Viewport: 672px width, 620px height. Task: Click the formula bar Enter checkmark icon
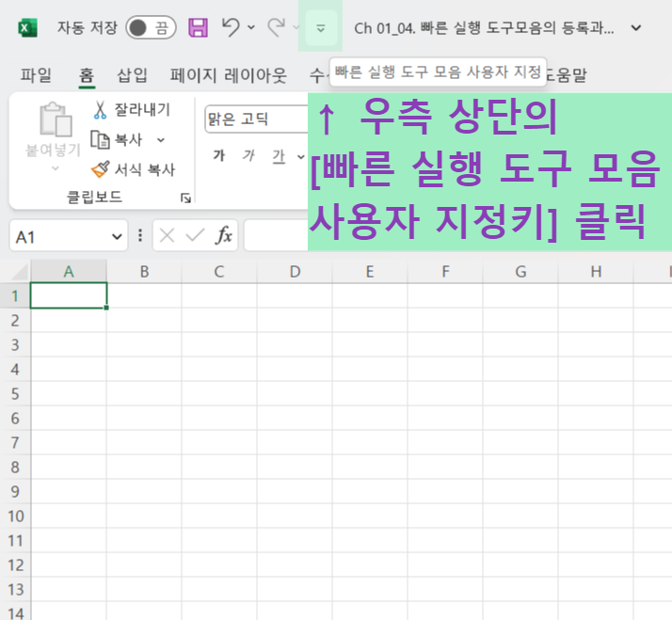tap(195, 235)
